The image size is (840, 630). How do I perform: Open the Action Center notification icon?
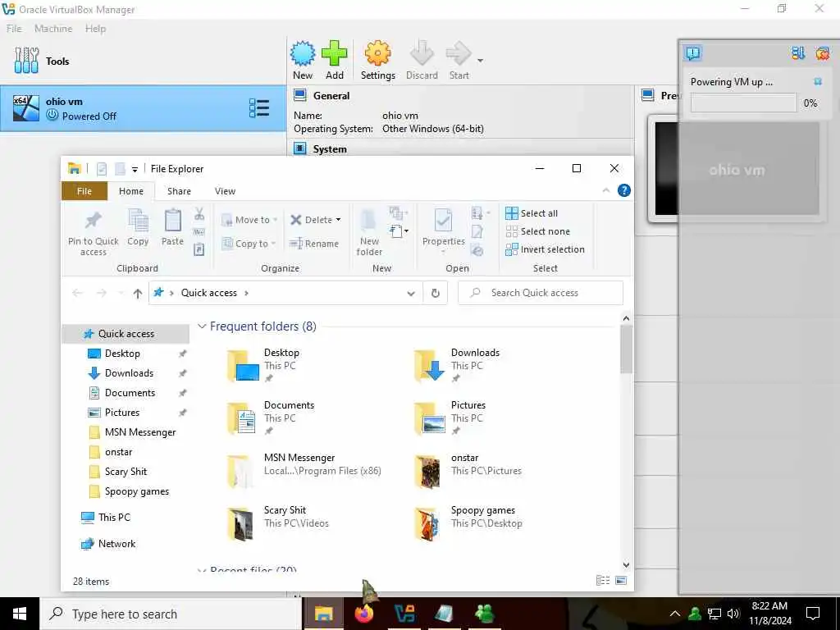click(813, 614)
